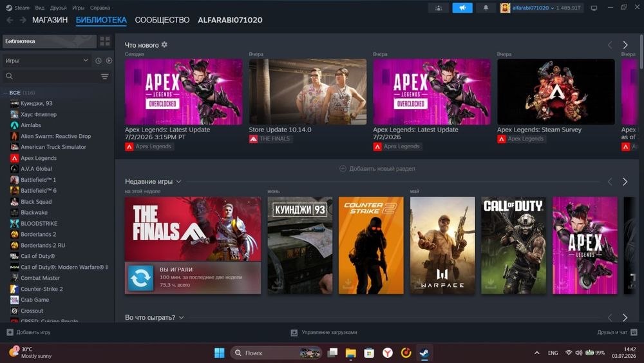Viewport: 644px width, 363px height.
Task: Switch library to grid collections view icon
Action: pos(105,41)
